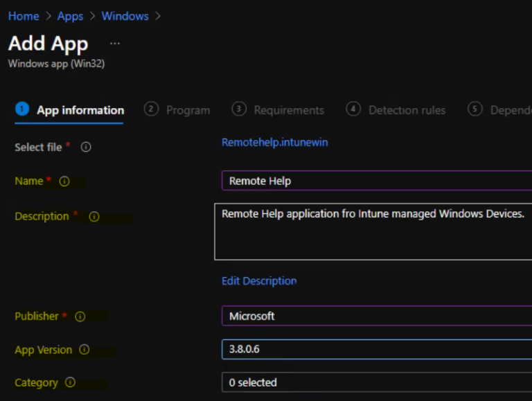Click info icon beside App Version label
This screenshot has width=532, height=401.
(85, 350)
